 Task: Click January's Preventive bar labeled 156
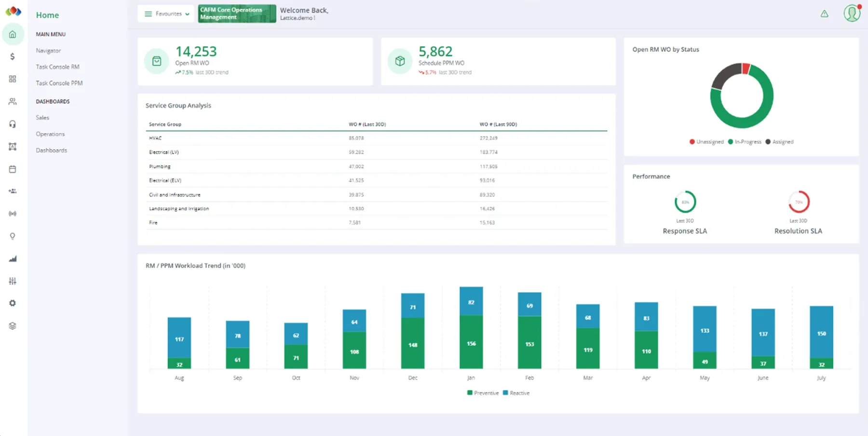[x=471, y=342]
